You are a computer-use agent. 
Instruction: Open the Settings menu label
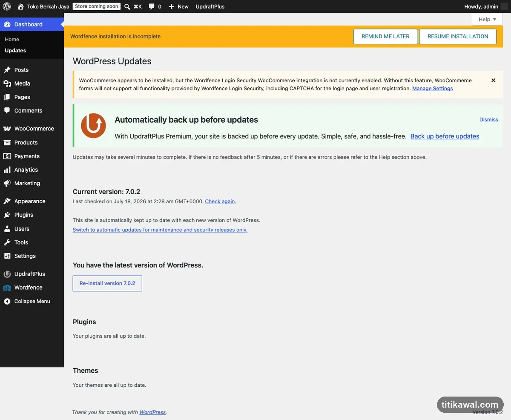tap(25, 256)
